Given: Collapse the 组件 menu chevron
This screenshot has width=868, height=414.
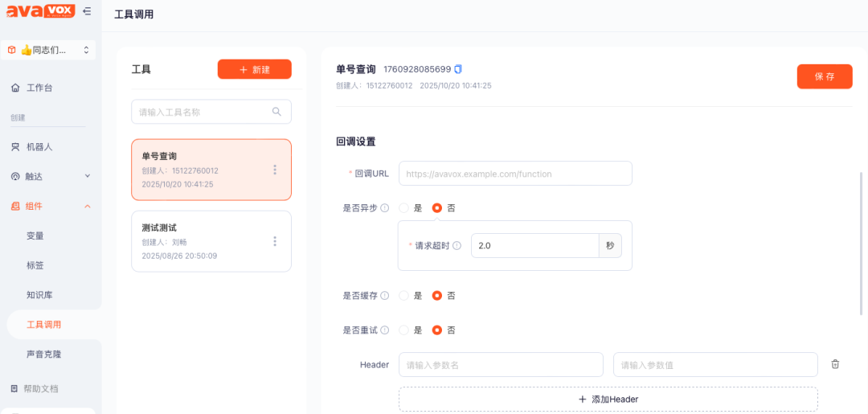Looking at the screenshot, I should pyautogui.click(x=87, y=206).
